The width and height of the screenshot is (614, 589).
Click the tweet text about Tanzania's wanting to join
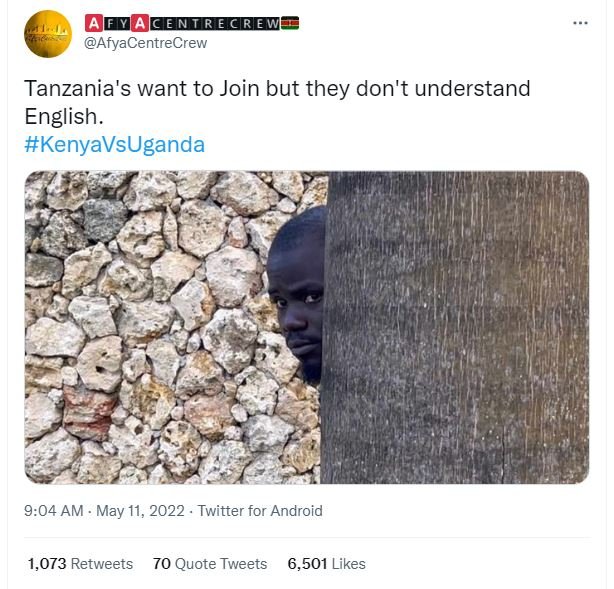pos(277,102)
